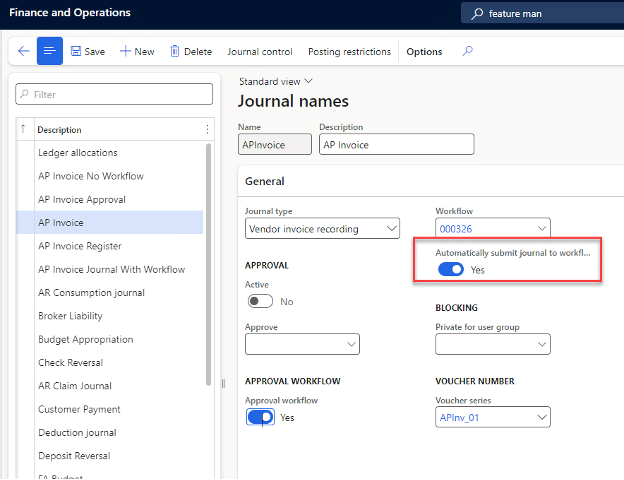Select AR Claim Journal row
This screenshot has height=480, width=624.
109,386
